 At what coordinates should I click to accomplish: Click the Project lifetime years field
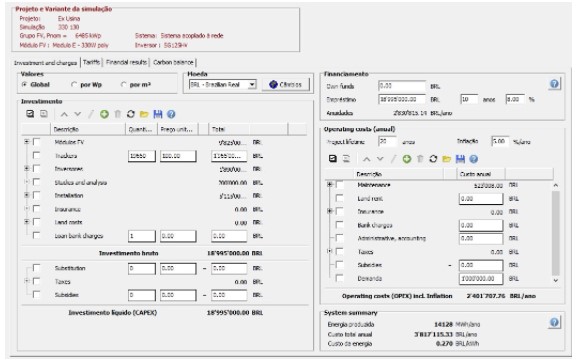[387, 142]
